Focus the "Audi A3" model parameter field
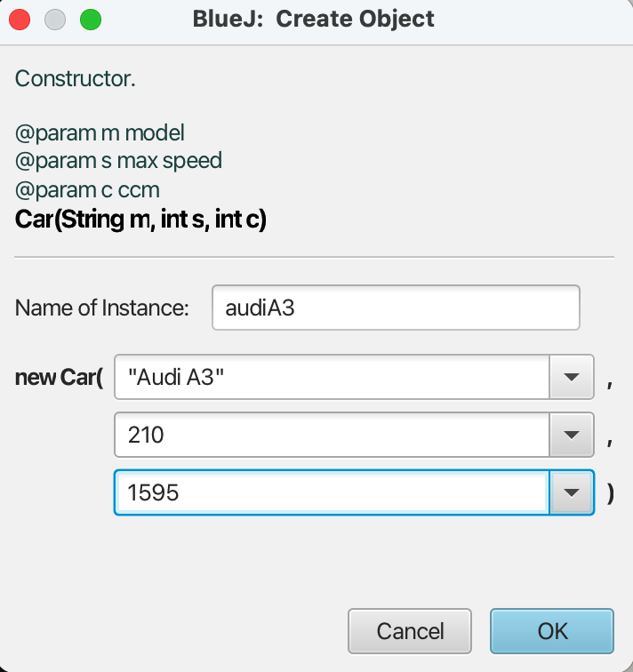 (x=333, y=378)
